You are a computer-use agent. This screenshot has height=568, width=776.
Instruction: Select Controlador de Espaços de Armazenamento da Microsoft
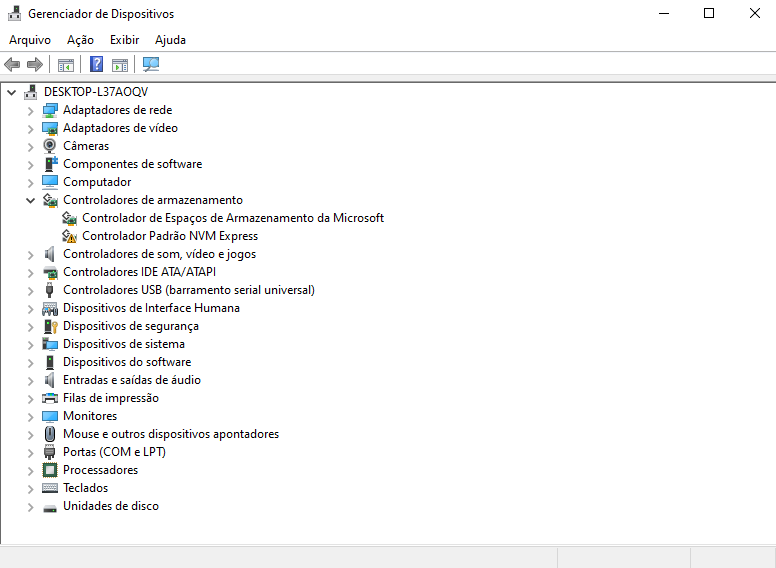[233, 218]
